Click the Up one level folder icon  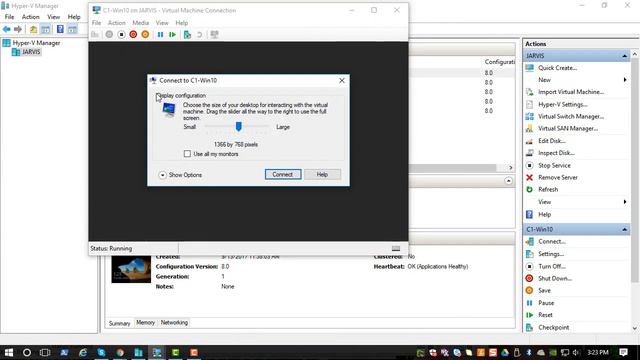[x=33, y=29]
